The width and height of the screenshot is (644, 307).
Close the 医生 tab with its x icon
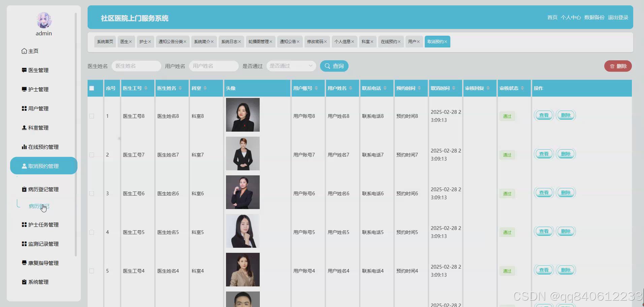click(x=130, y=42)
